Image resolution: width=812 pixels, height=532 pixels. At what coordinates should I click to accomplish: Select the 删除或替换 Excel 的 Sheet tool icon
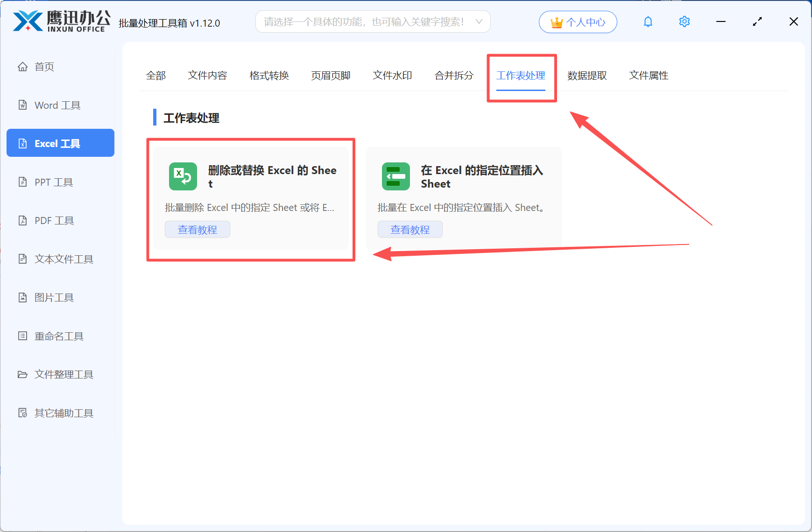point(183,176)
